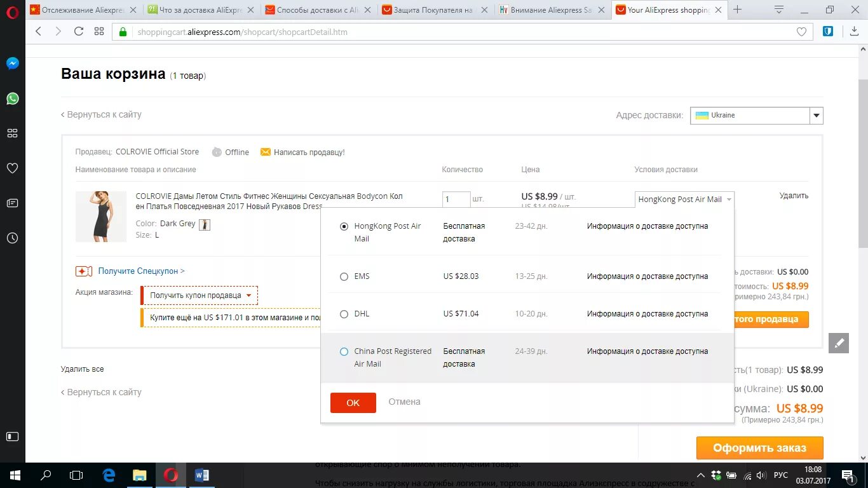This screenshot has height=488, width=868.
Task: Expand the Получить купон продавца dropdown
Action: tap(200, 295)
